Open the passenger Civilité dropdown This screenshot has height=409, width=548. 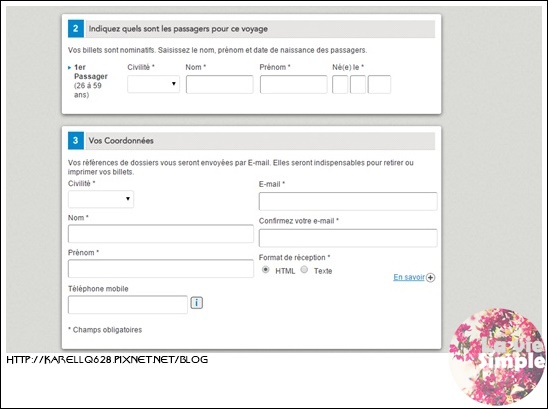[153, 84]
